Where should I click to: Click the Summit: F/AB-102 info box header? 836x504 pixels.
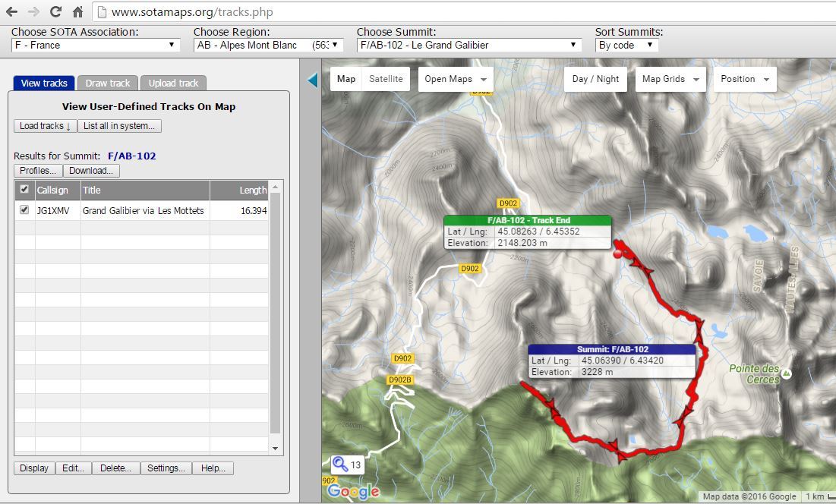pyautogui.click(x=612, y=349)
